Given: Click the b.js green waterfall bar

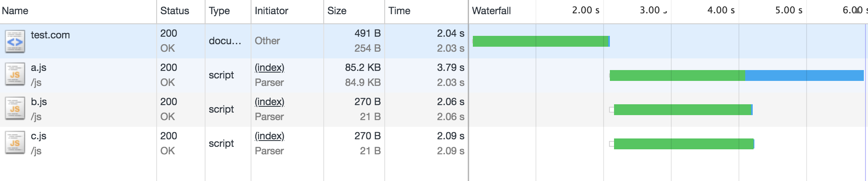Looking at the screenshot, I should coord(683,110).
